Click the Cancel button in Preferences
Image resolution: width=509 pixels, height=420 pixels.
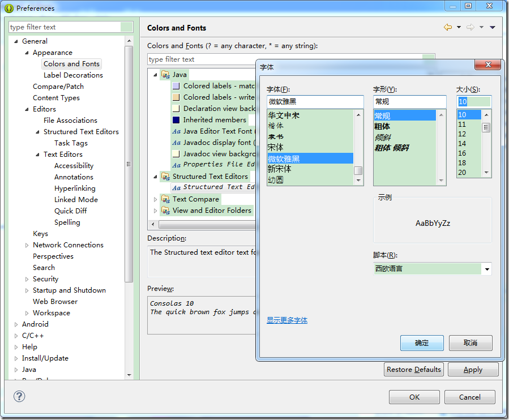(470, 397)
